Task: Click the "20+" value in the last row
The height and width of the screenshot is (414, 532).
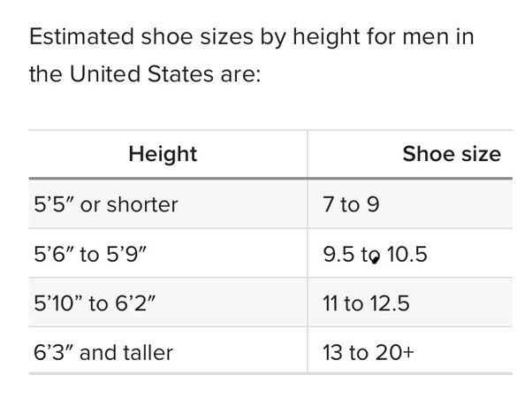Action: click(393, 353)
